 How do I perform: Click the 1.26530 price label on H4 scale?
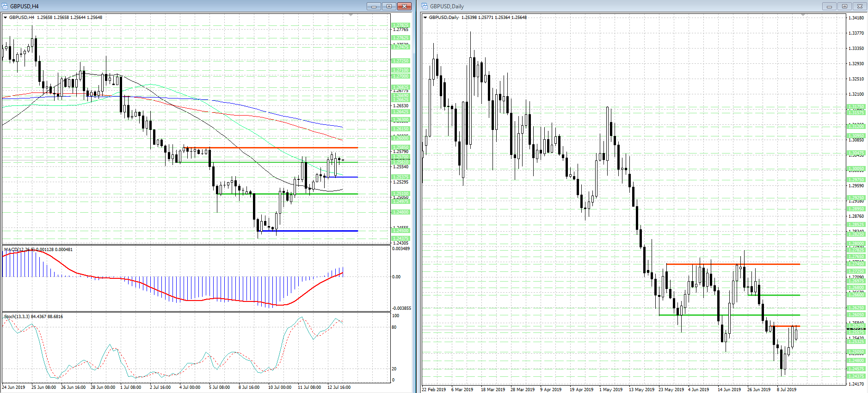[400, 106]
